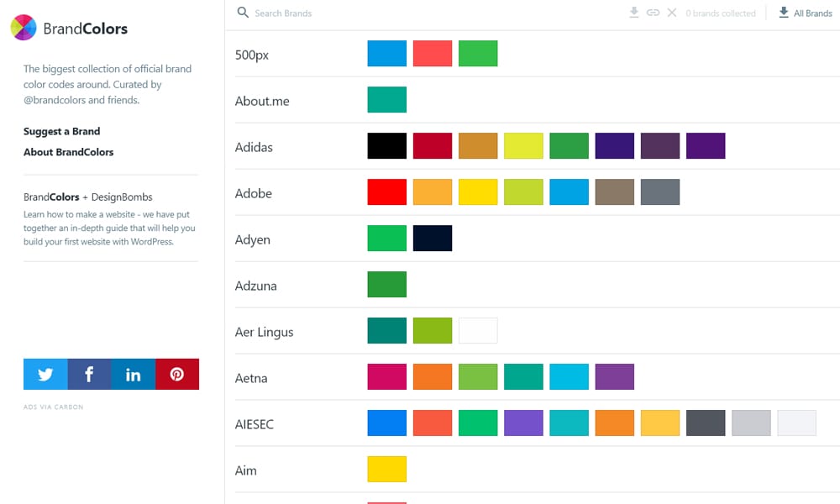Click the search magnifier icon
Image resolution: width=840 pixels, height=504 pixels.
click(x=243, y=13)
